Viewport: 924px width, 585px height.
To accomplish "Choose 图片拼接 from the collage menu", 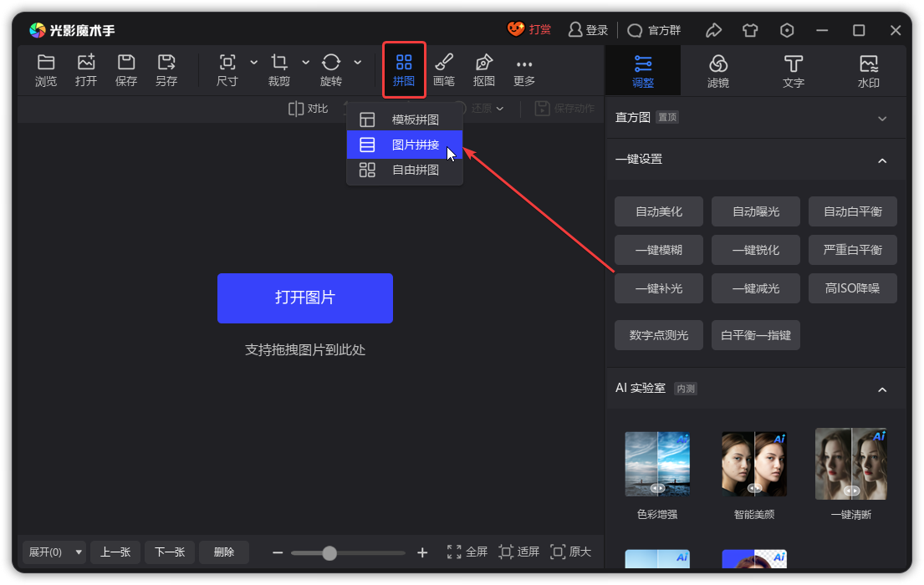I will coord(405,144).
